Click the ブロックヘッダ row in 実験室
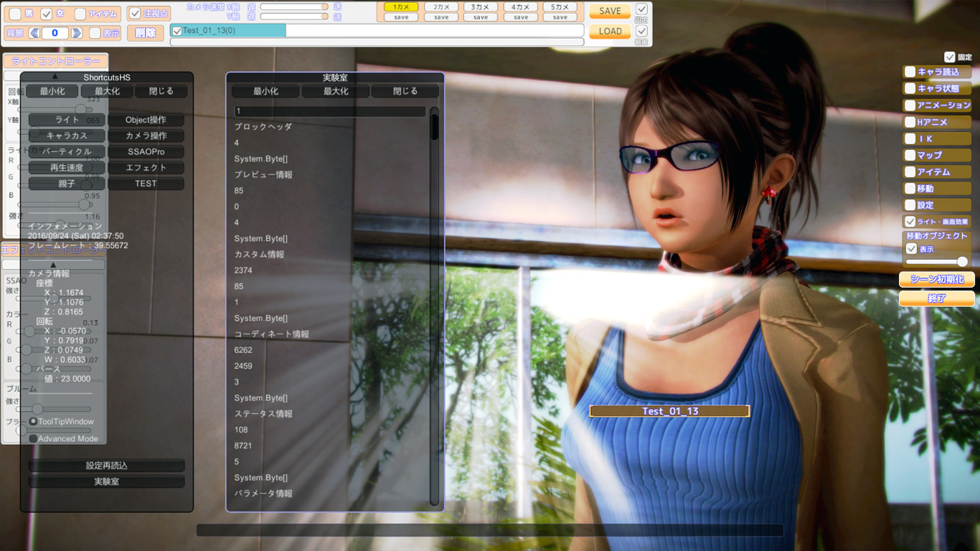Image resolution: width=980 pixels, height=551 pixels. [x=263, y=127]
